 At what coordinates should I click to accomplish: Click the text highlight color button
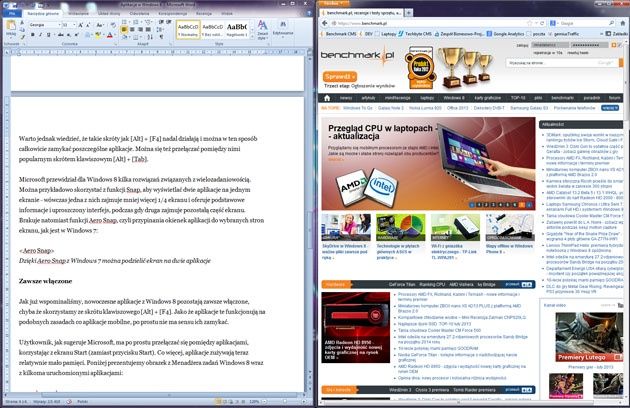98,35
